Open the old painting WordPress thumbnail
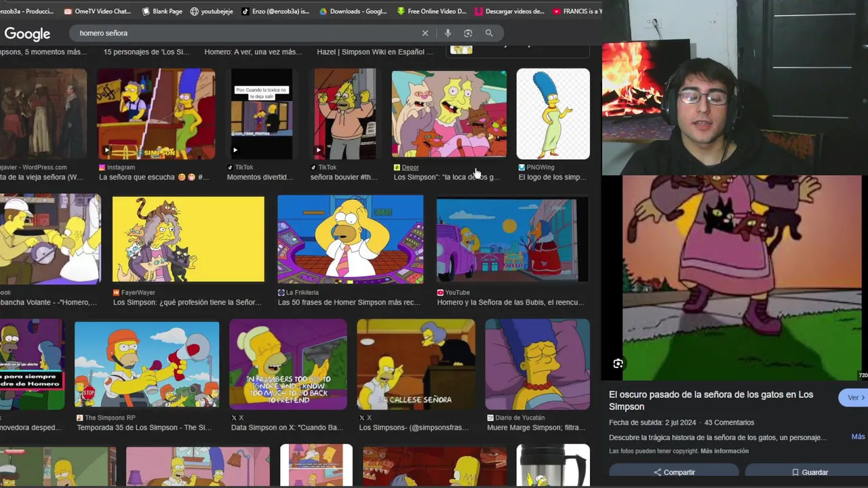The image size is (868, 488). (43, 114)
